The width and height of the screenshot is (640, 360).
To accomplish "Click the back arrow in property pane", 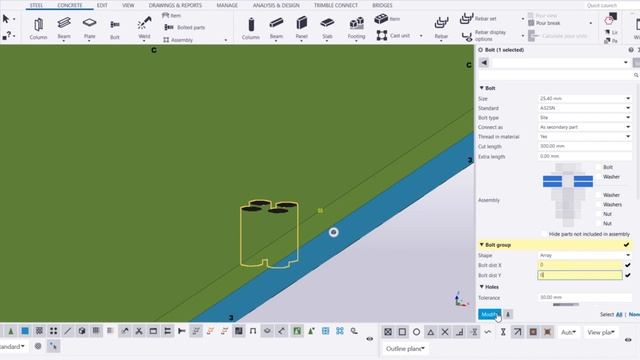I will (484, 62).
